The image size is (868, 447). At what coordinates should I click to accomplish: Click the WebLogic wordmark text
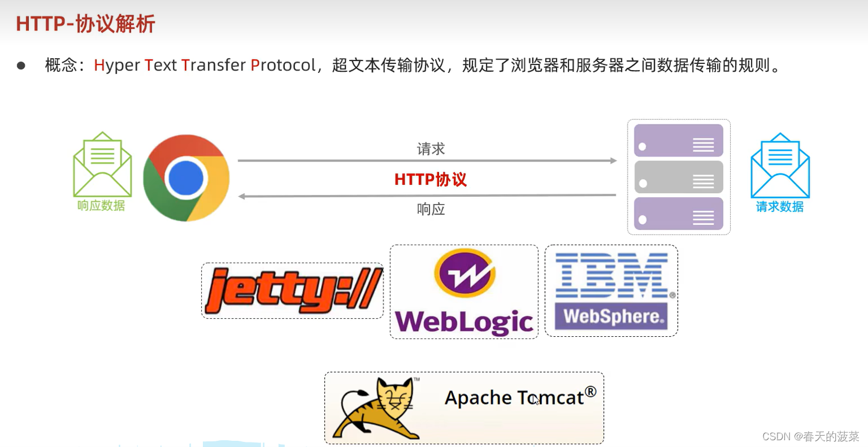(464, 322)
